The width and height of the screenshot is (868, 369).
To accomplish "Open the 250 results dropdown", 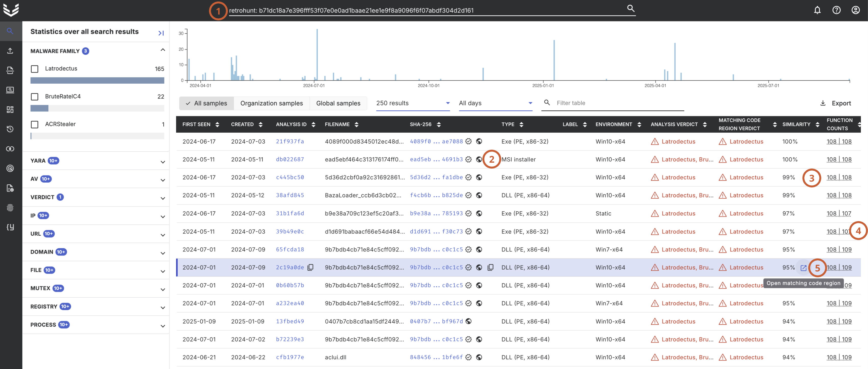I will coord(413,103).
